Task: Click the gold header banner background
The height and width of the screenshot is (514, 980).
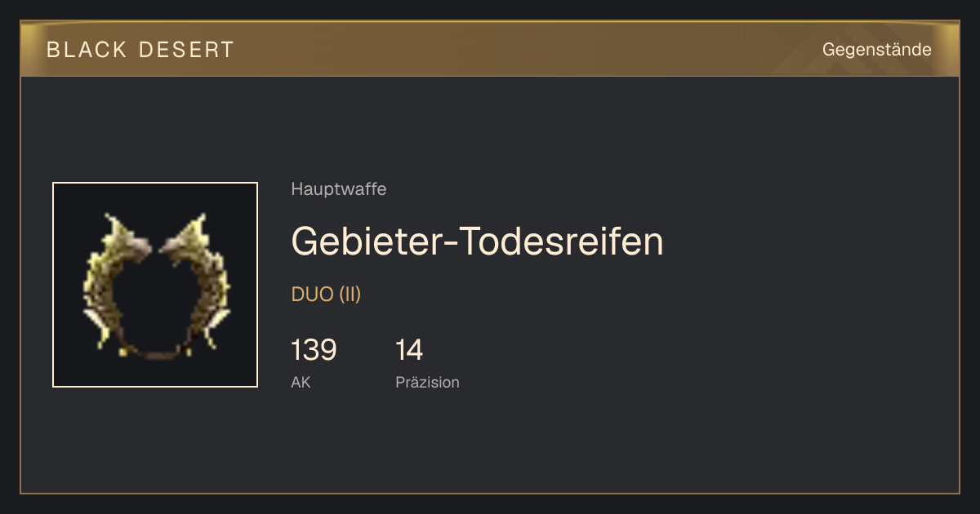Action: click(490, 50)
